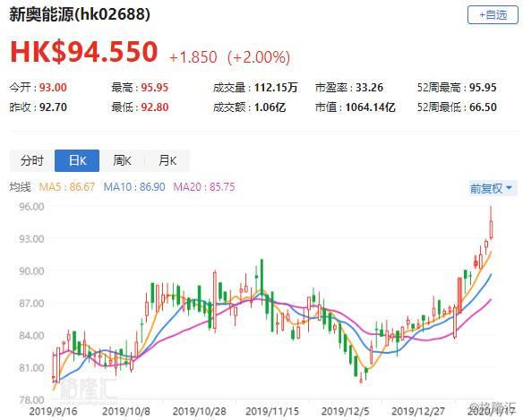Click the 2019/9/16 date marker
The width and height of the screenshot is (523, 420).
pyautogui.click(x=53, y=411)
